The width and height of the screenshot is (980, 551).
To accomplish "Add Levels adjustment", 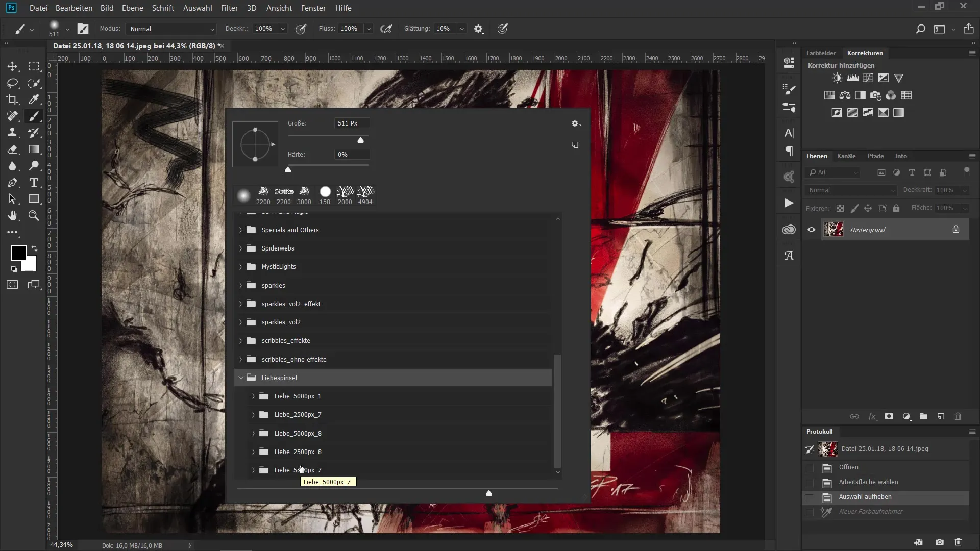I will 852,78.
